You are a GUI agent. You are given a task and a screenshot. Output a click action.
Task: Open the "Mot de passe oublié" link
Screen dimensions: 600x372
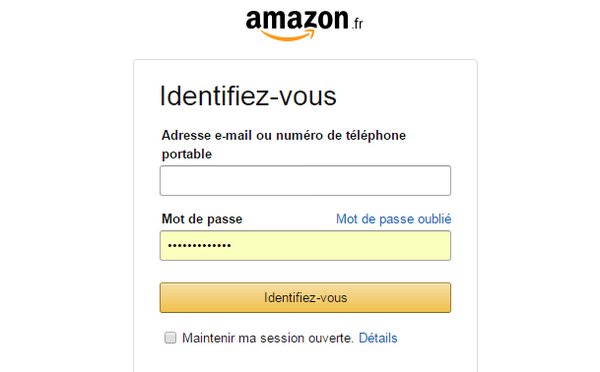coord(394,219)
